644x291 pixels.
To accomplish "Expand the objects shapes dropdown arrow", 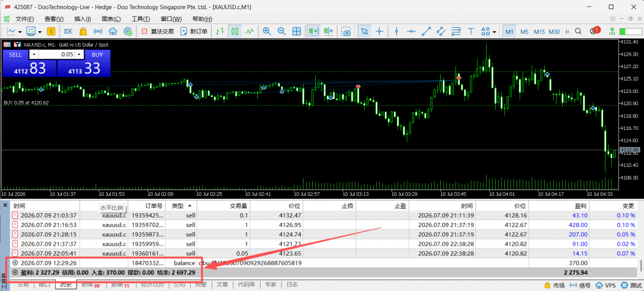I will (495, 32).
